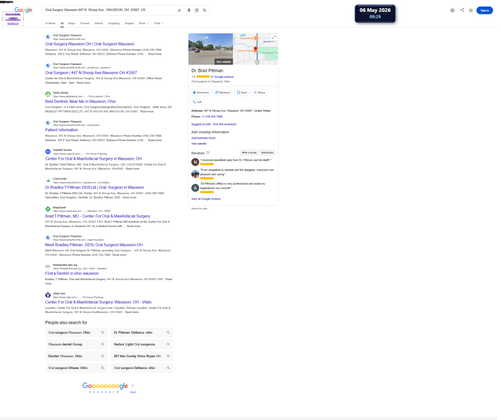Switch to AI Mode tab
The width and height of the screenshot is (500, 420).
[x=50, y=23]
